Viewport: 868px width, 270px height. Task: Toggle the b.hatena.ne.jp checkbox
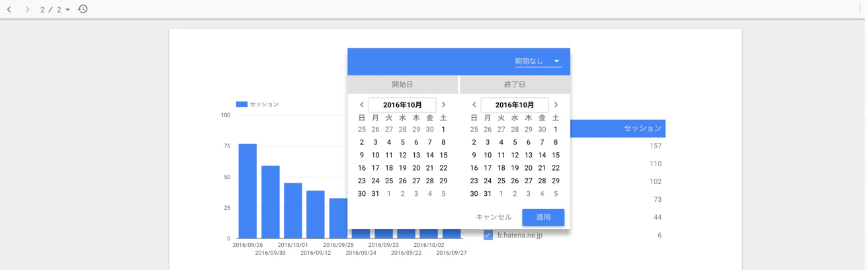pyautogui.click(x=488, y=235)
